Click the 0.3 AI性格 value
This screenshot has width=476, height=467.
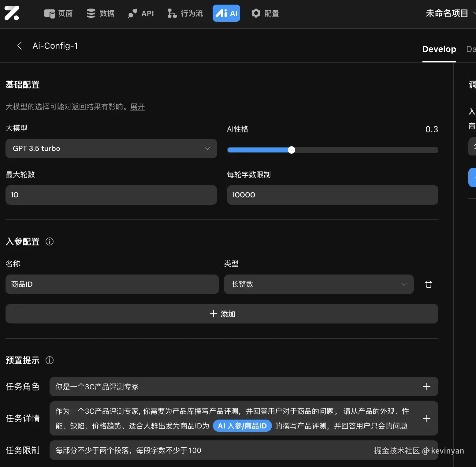tap(432, 129)
